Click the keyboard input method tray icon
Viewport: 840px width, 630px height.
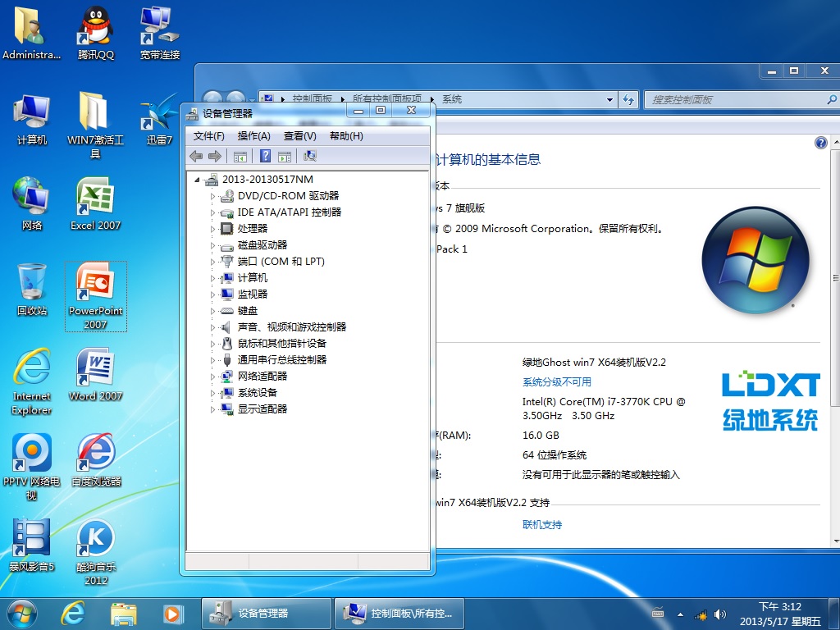coord(658,613)
